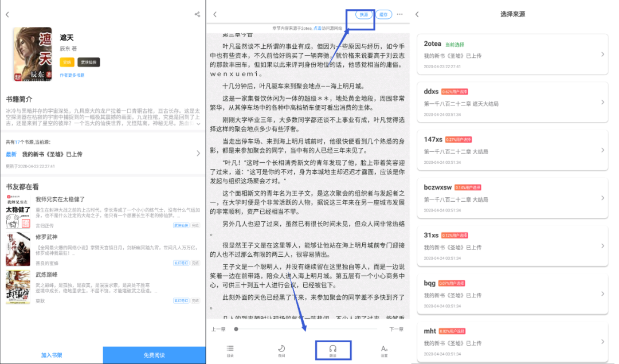The image size is (619, 364).
Task: Open 我师兄实在太稳健了 title
Action: coord(60,199)
